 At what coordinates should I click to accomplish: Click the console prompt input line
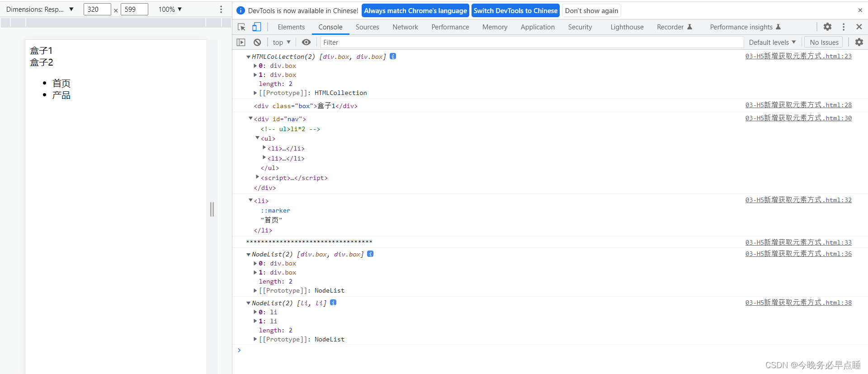click(550, 350)
